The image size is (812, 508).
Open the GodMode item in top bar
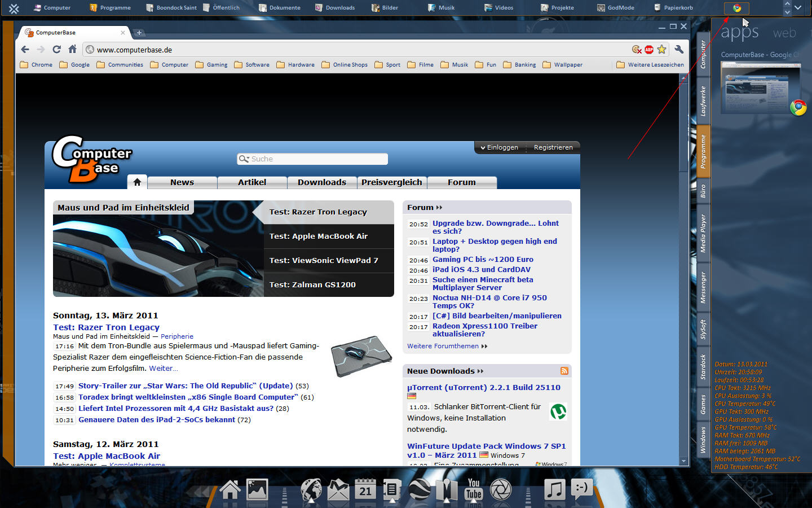pyautogui.click(x=616, y=8)
